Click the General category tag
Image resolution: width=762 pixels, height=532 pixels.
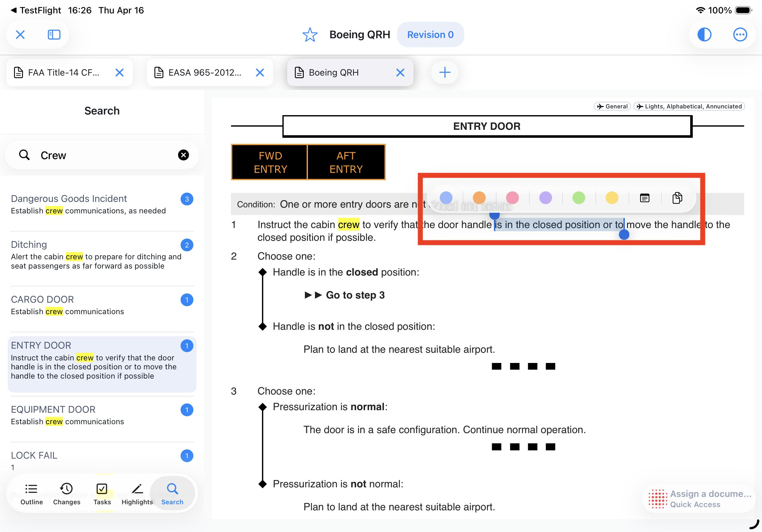[x=612, y=106]
